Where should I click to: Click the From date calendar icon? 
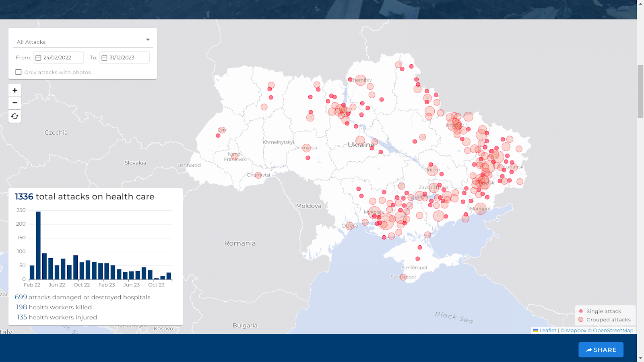point(38,58)
